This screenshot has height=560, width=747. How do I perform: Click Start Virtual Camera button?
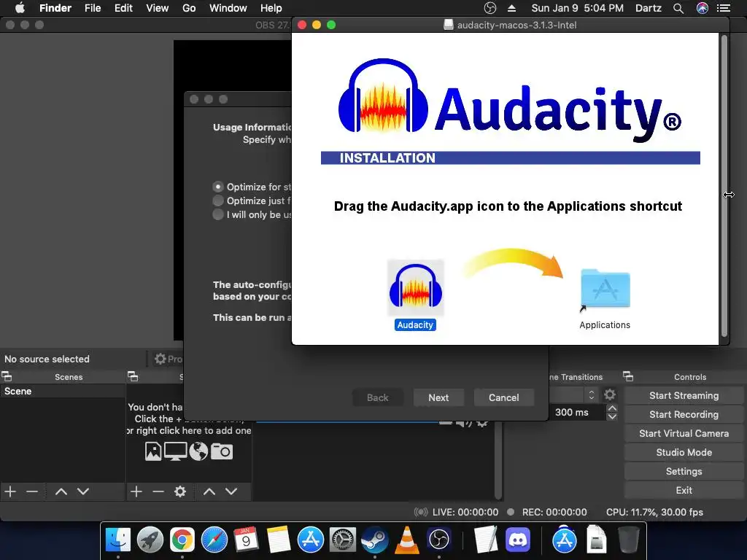[x=684, y=433]
